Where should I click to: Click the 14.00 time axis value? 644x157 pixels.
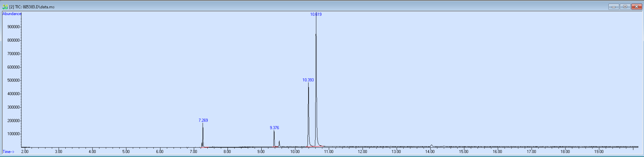(430, 152)
